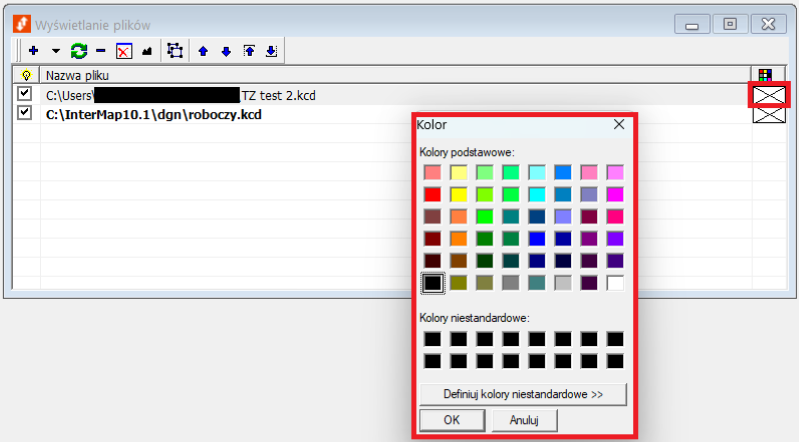Click Anuluj to cancel color selection
The image size is (799, 442).
[523, 421]
